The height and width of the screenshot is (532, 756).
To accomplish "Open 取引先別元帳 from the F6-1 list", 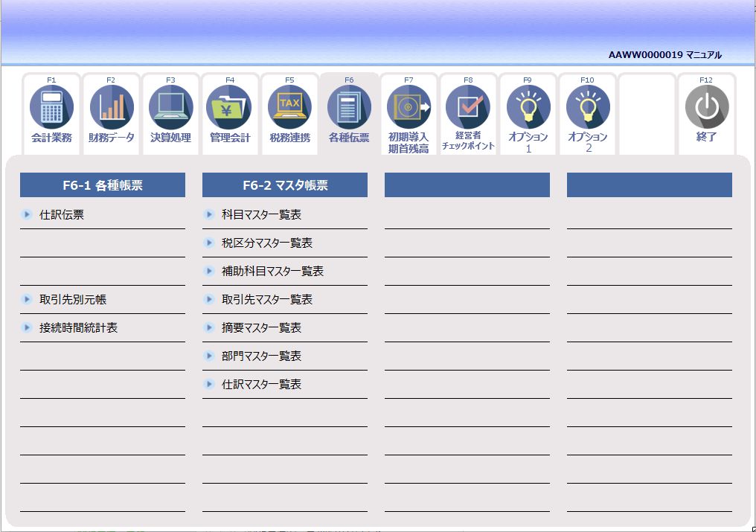I will (x=73, y=300).
